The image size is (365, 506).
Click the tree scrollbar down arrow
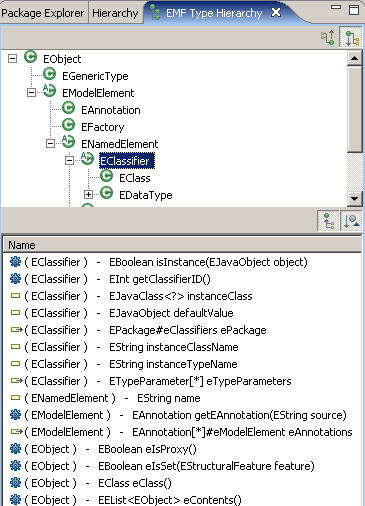coord(354,199)
